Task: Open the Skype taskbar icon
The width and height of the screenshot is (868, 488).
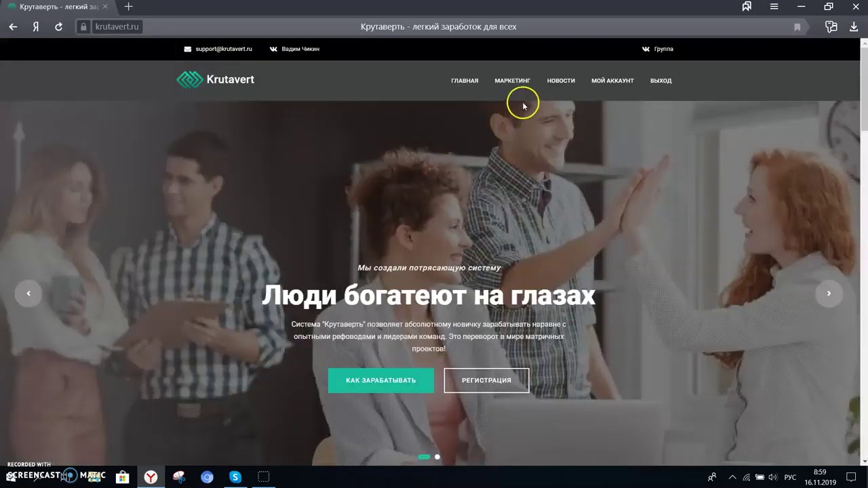Action: point(235,477)
